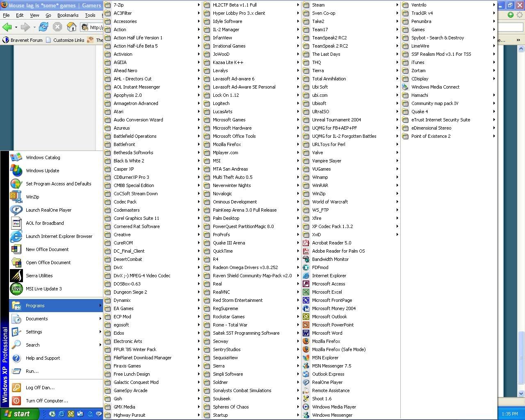Launch WinZip from the Start menu

point(56,197)
